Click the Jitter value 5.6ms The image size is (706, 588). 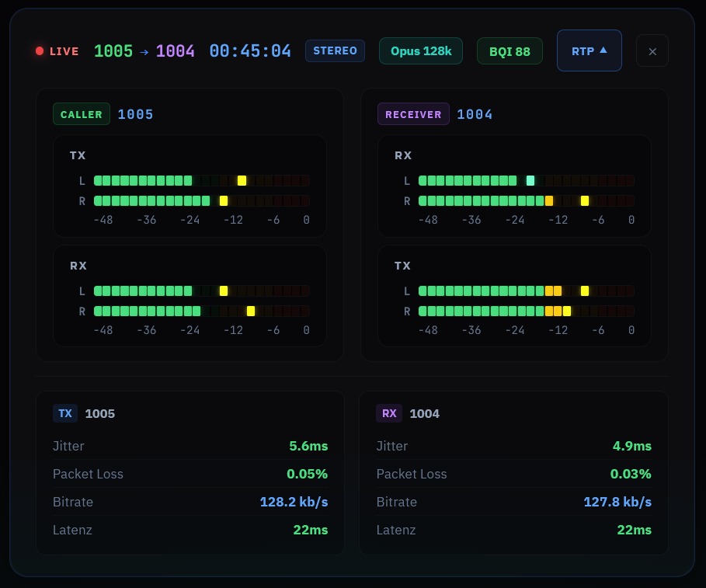[308, 446]
